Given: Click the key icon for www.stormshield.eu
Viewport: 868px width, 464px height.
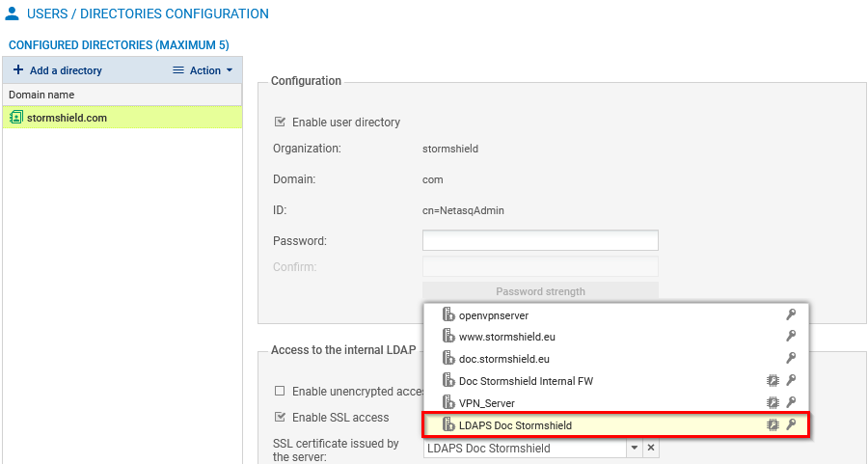Looking at the screenshot, I should pos(791,337).
